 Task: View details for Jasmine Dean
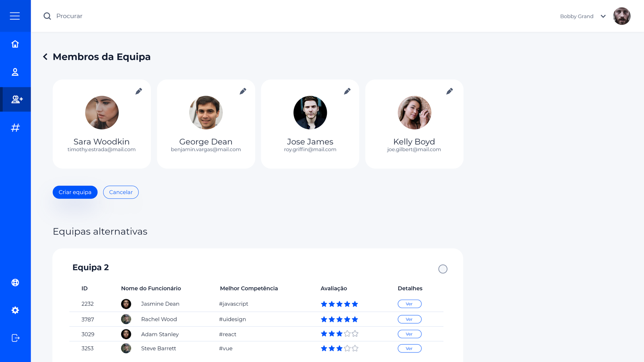click(409, 304)
